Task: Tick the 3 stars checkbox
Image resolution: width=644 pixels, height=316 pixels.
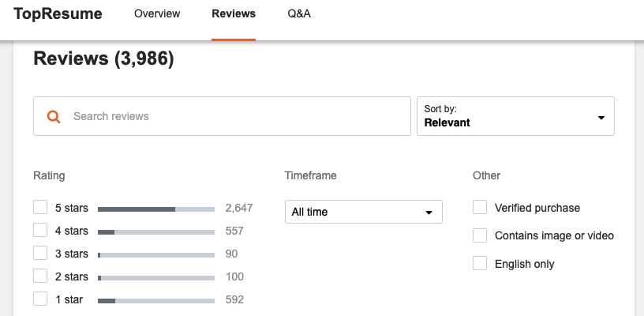Action: [x=40, y=253]
